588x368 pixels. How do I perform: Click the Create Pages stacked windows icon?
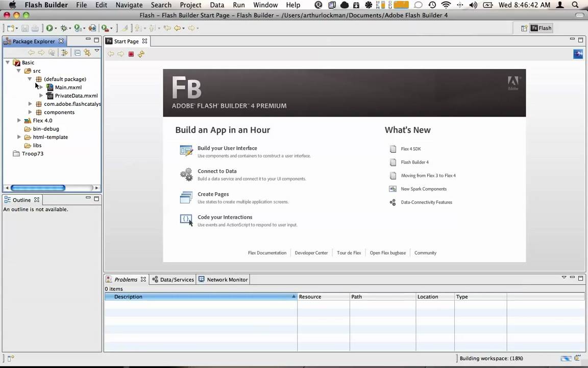(186, 197)
